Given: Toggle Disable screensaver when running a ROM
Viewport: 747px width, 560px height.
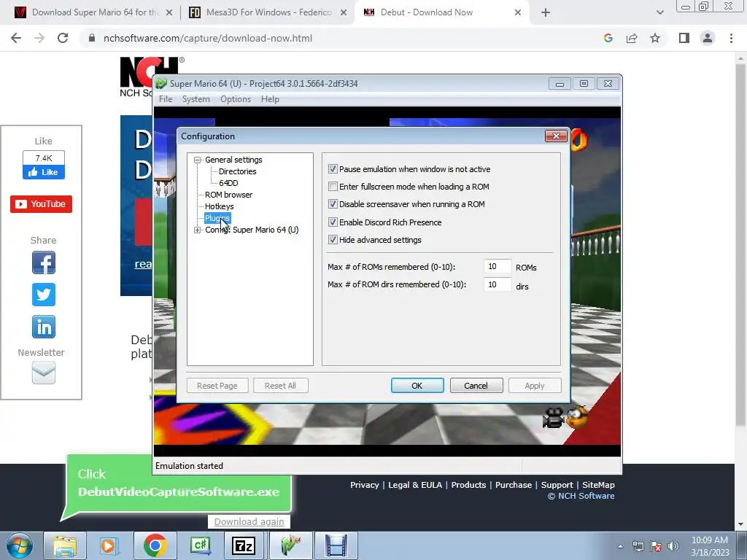Looking at the screenshot, I should 333,204.
